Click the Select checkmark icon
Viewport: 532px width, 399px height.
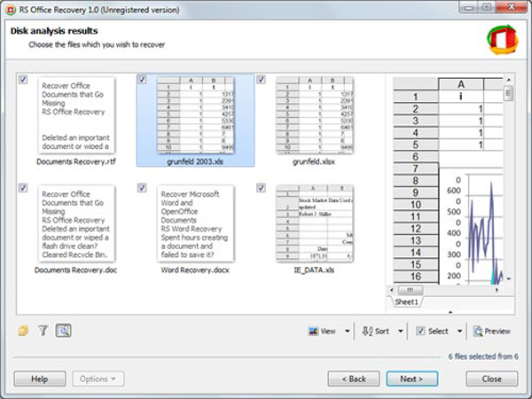coord(420,331)
